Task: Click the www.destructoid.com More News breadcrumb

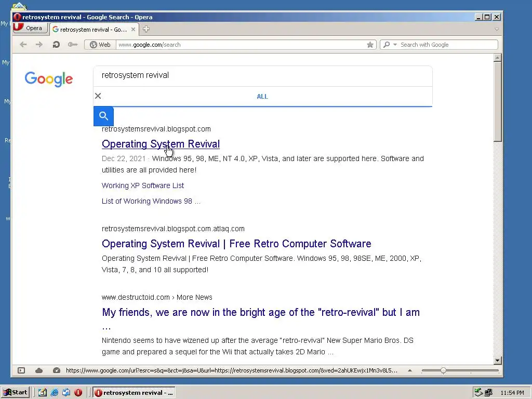Action: point(157,297)
